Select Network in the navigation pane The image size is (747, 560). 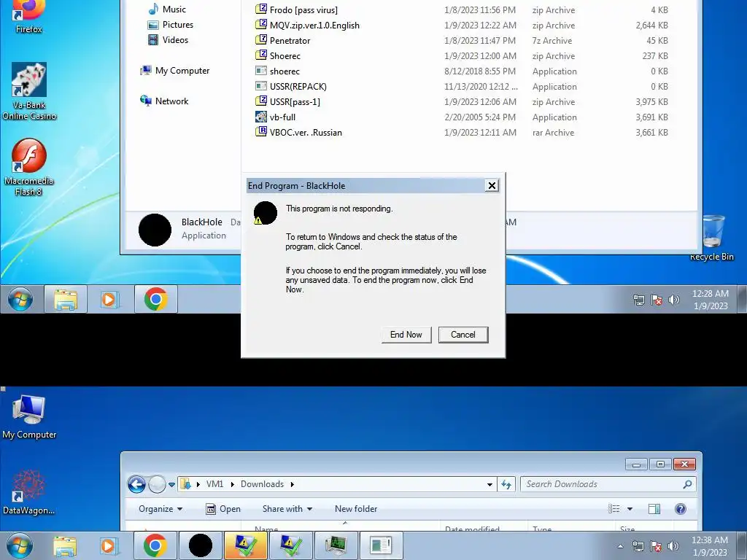point(164,101)
